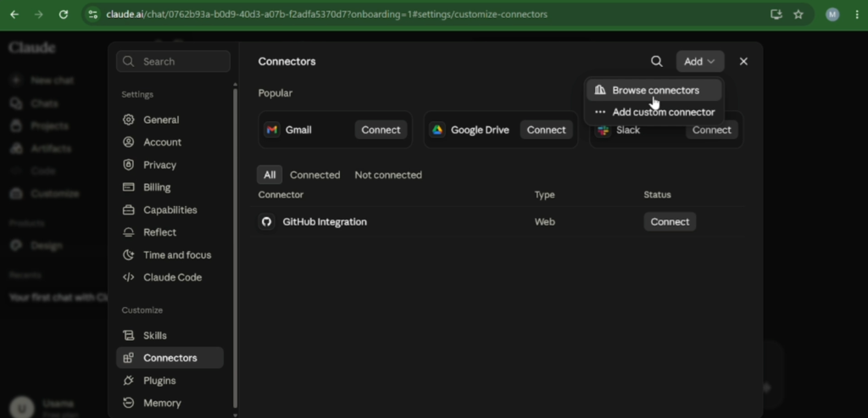Switch to the All filter tab
This screenshot has width=868, height=418.
[270, 175]
